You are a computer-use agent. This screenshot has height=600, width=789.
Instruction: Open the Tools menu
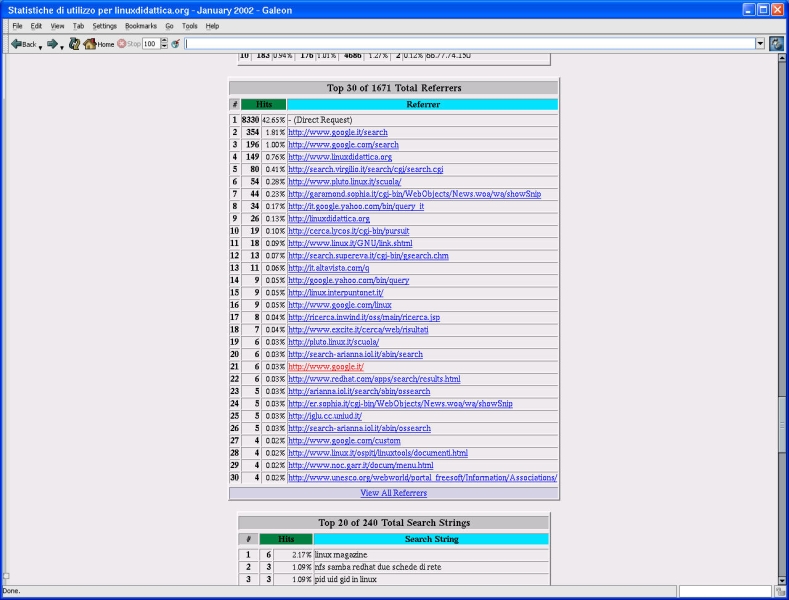pyautogui.click(x=190, y=26)
